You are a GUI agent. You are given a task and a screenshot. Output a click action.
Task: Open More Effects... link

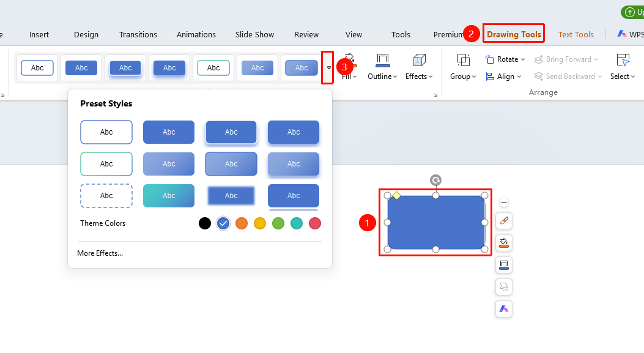[x=100, y=253]
